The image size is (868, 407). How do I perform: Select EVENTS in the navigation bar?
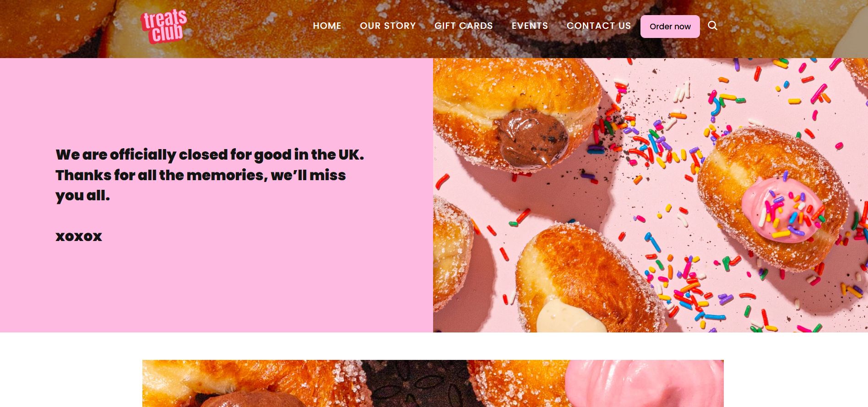pos(530,26)
